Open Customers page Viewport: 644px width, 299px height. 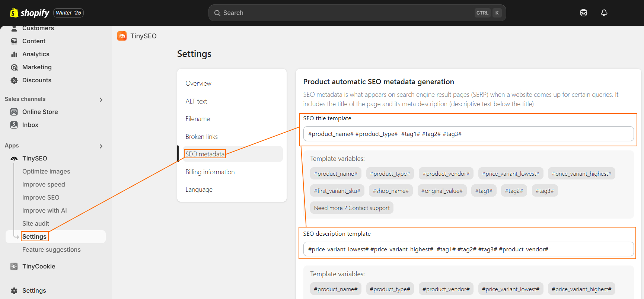(x=38, y=28)
